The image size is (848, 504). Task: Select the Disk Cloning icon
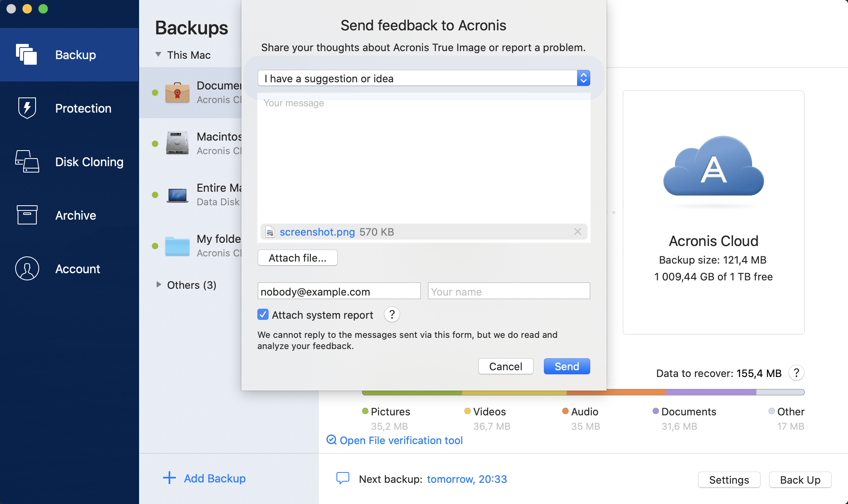(x=27, y=161)
